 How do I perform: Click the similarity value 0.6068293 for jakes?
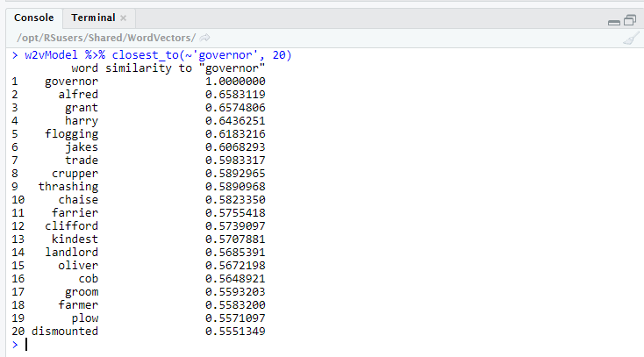[x=235, y=147]
